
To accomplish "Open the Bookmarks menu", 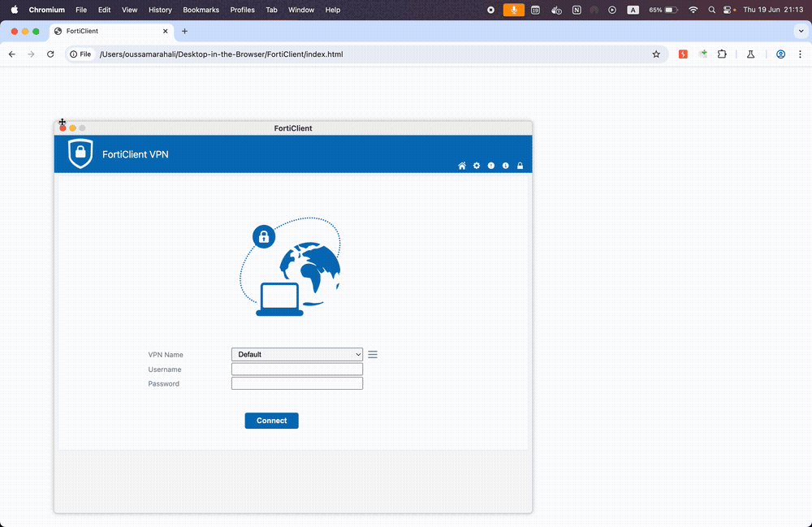I will pyautogui.click(x=201, y=10).
